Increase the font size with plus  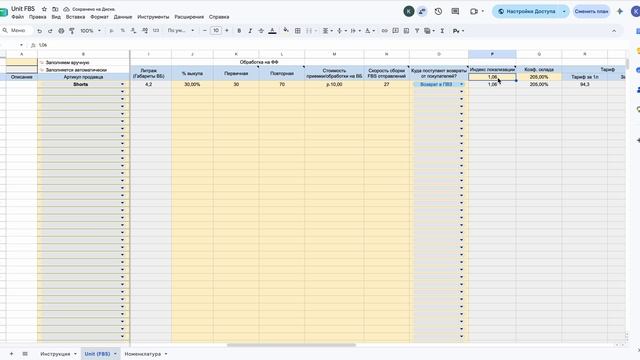[x=227, y=31]
